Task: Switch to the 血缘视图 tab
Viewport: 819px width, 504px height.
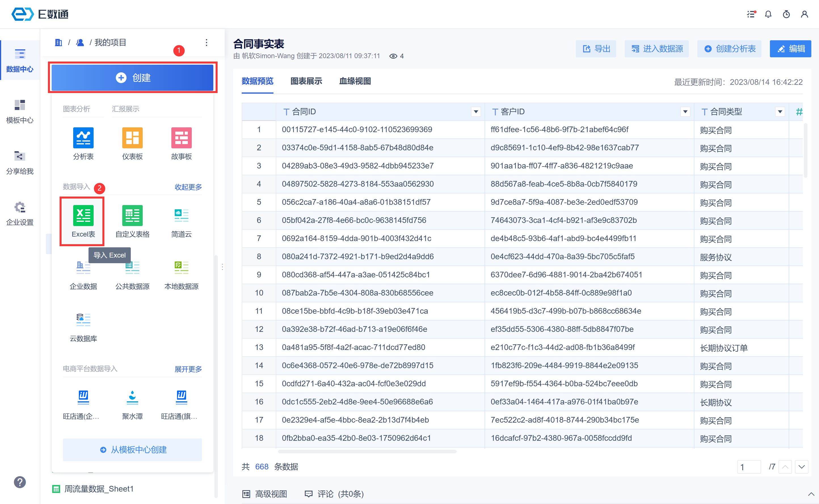Action: (x=355, y=81)
